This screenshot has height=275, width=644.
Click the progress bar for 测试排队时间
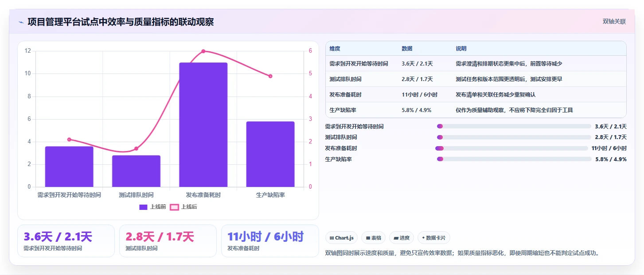(514, 137)
